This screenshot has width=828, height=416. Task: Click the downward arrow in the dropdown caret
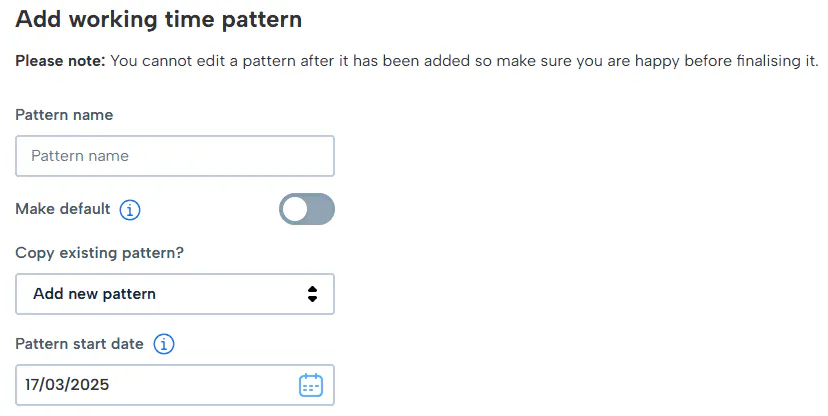coord(312,299)
